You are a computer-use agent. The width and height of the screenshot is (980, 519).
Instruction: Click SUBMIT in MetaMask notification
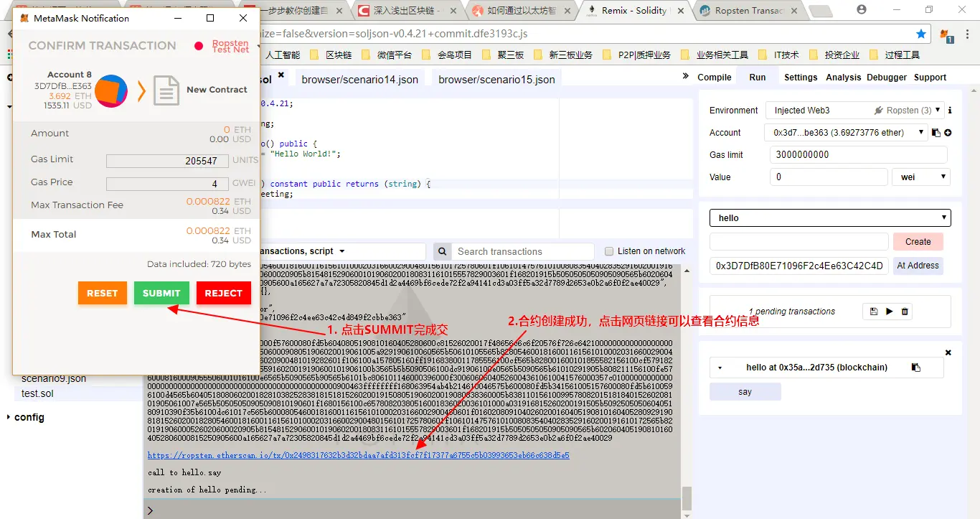point(161,293)
